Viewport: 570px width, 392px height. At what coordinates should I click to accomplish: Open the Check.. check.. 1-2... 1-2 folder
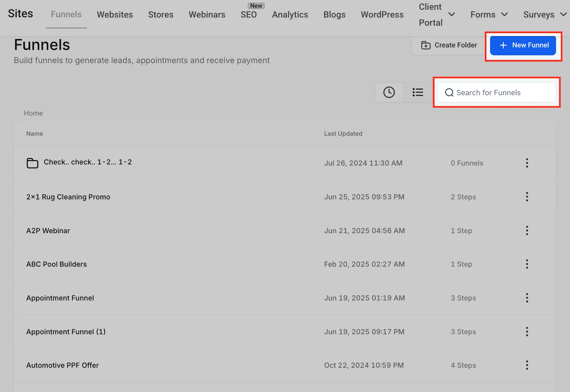(88, 162)
